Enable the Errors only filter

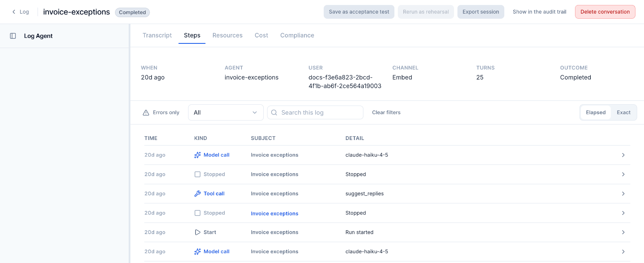(x=161, y=113)
